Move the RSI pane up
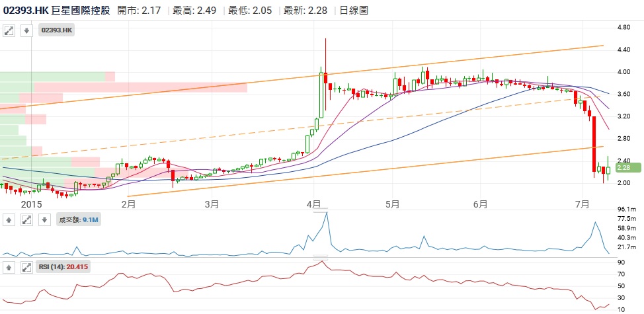The image size is (644, 314). (x=9, y=267)
